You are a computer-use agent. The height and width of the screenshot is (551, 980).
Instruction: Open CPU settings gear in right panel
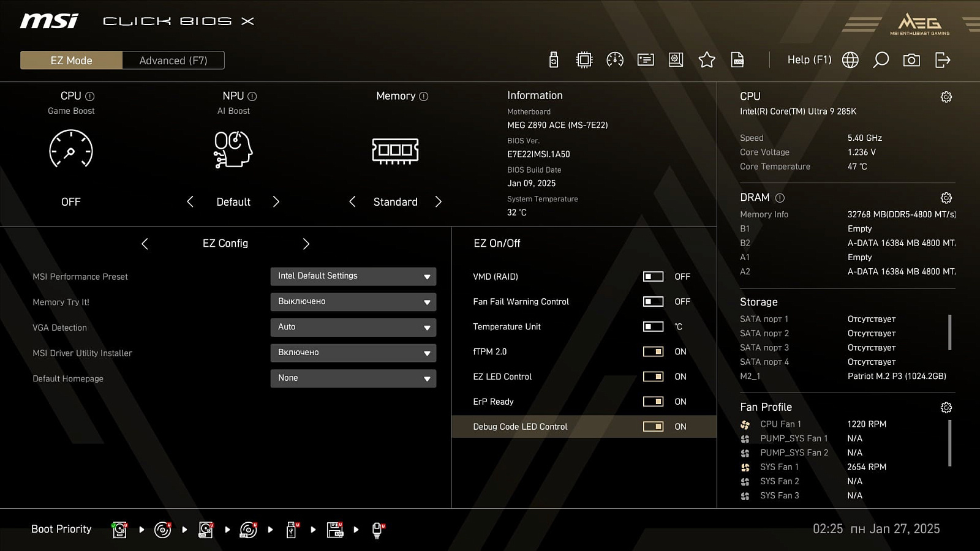pyautogui.click(x=946, y=97)
